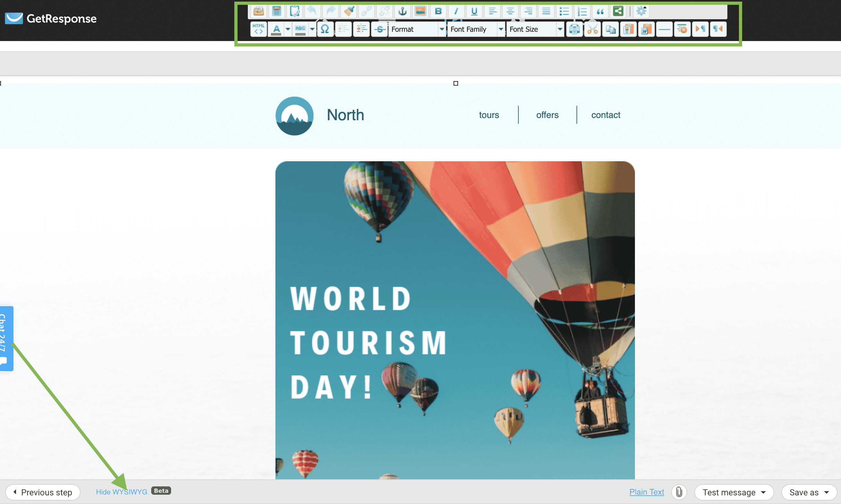Click the undo icon
This screenshot has width=841, height=504.
(x=312, y=11)
